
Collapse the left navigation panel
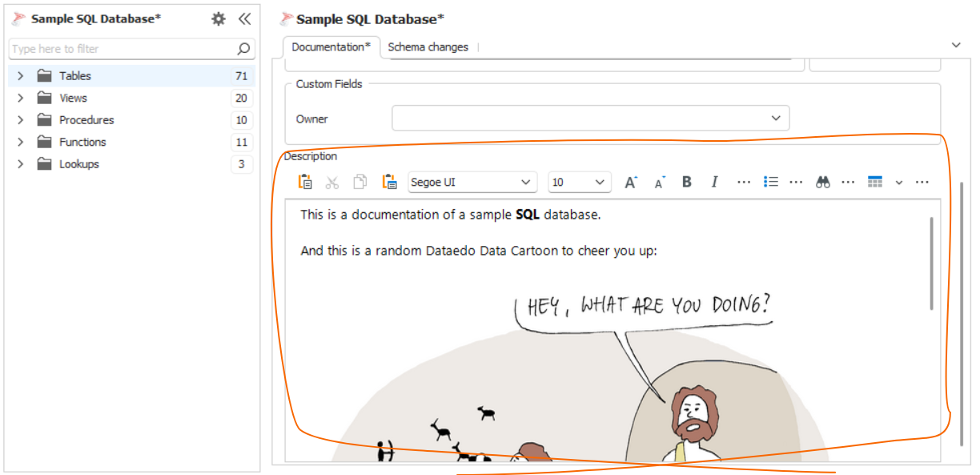(244, 19)
